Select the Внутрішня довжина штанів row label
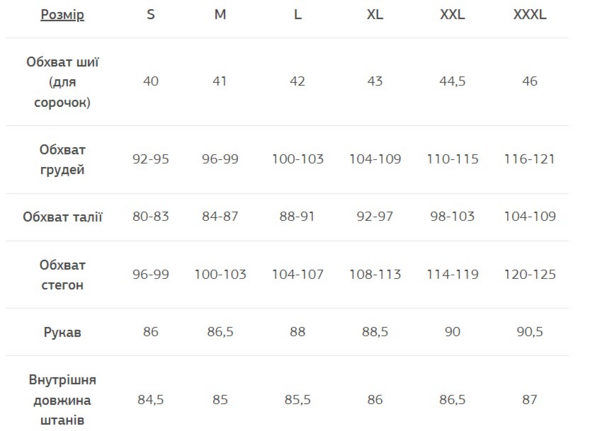The width and height of the screenshot is (600, 431). [62, 398]
